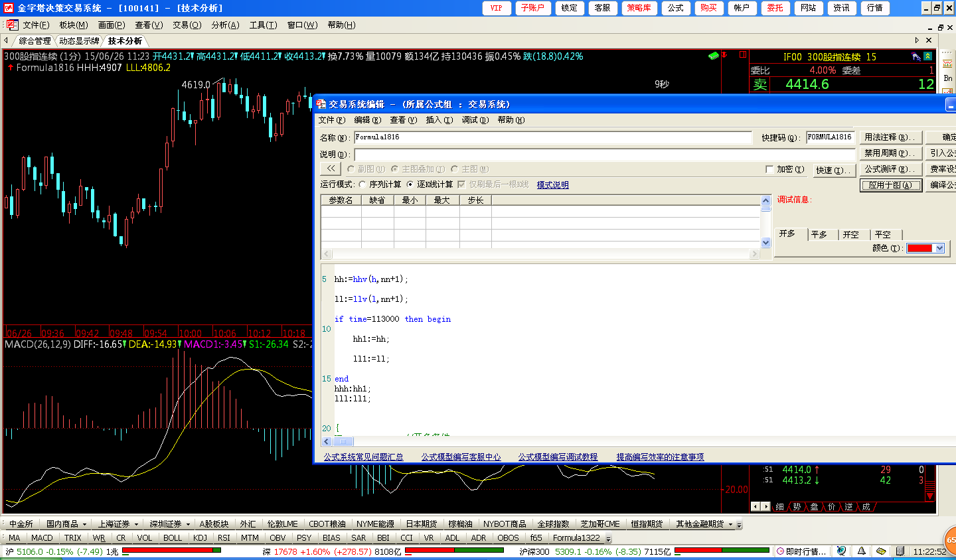This screenshot has height=560, width=956.
Task: Click the 快速(L) button
Action: pos(833,170)
